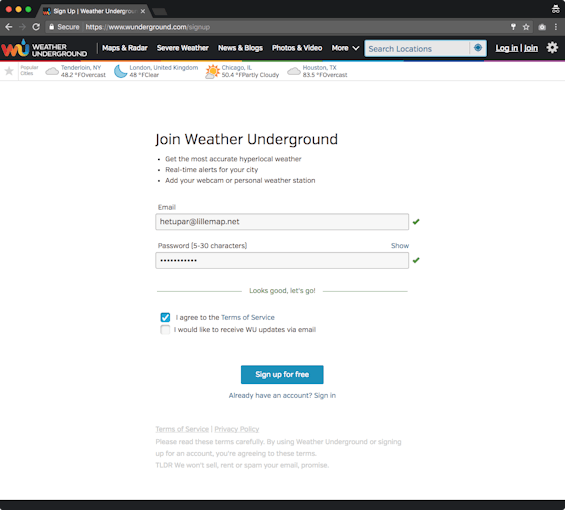This screenshot has height=510, width=565.
Task: Select the Sign Up browser tab
Action: tap(94, 11)
